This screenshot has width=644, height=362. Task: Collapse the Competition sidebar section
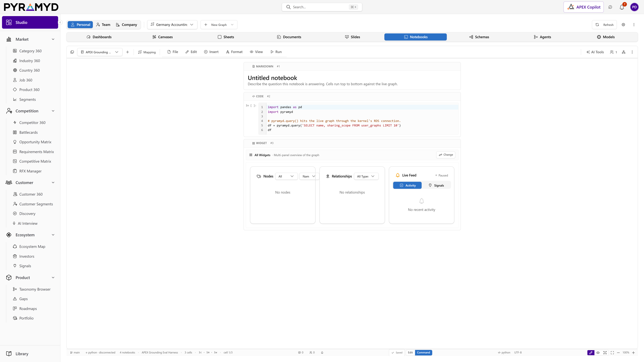tap(53, 111)
